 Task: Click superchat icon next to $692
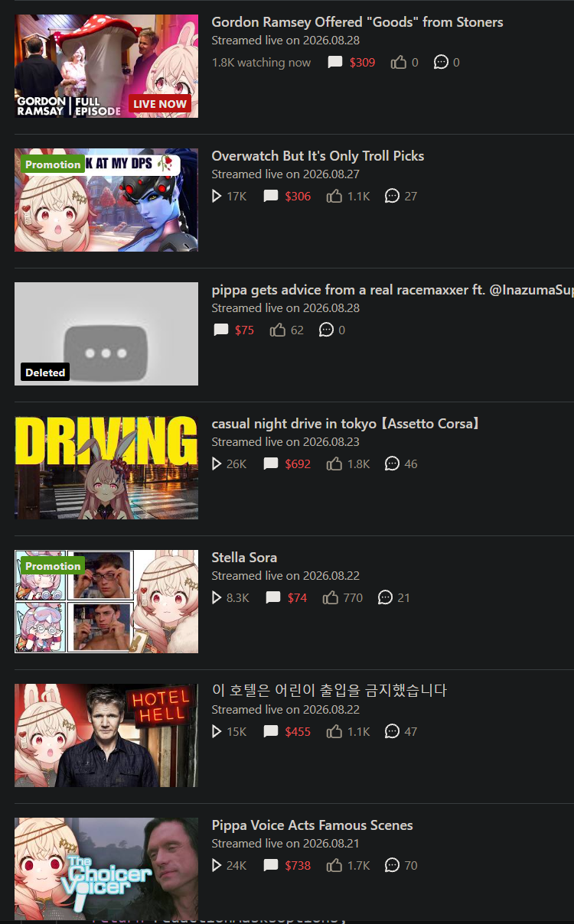tap(271, 464)
